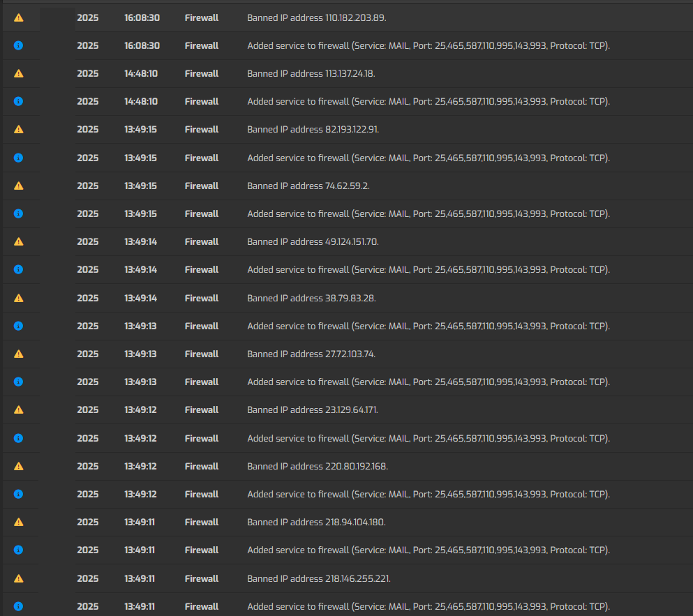Click warning icon for banned IP 220.80.192.168
Viewport: 693px width, 616px height.
coord(19,466)
